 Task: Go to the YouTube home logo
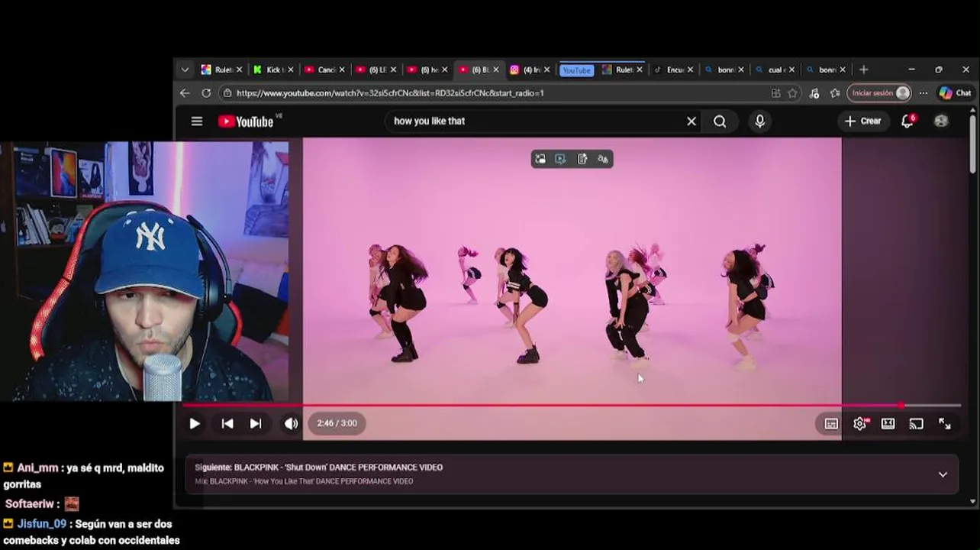pyautogui.click(x=246, y=121)
